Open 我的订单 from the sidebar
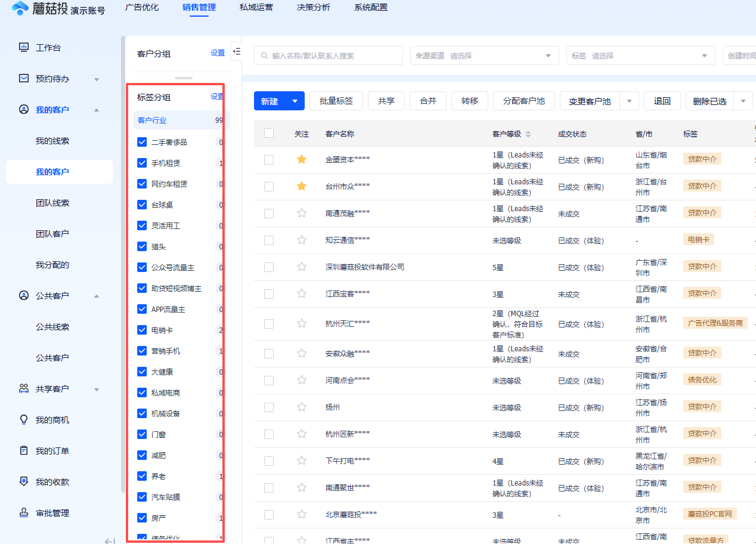 coord(24,450)
